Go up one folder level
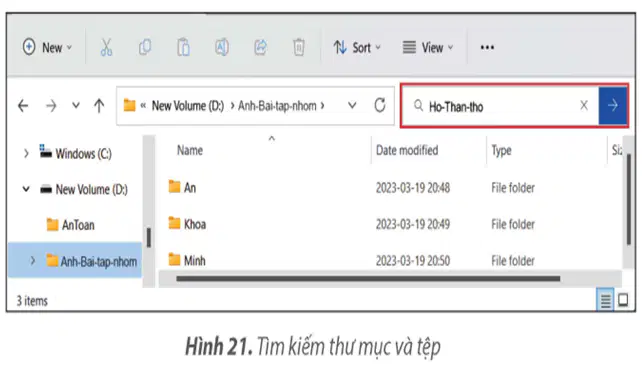The width and height of the screenshot is (642, 367). pyautogui.click(x=99, y=106)
